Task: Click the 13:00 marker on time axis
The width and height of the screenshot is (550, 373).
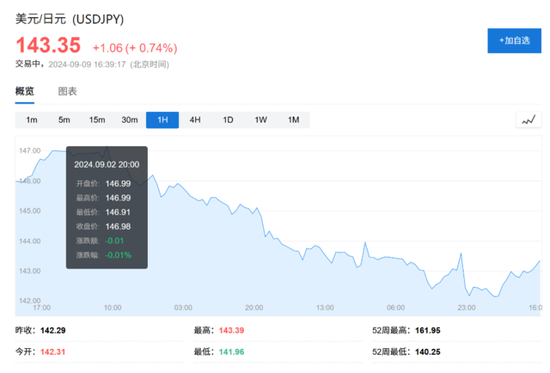Action: click(x=325, y=308)
